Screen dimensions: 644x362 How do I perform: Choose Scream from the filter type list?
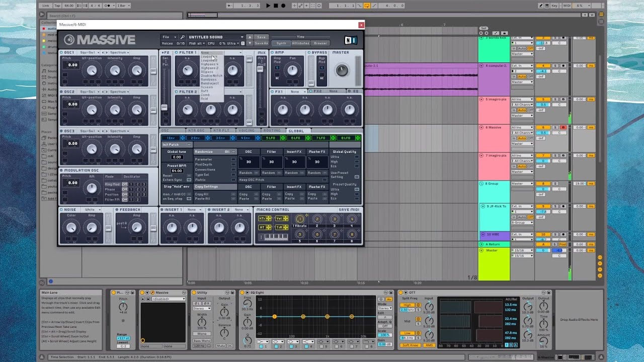tap(207, 87)
